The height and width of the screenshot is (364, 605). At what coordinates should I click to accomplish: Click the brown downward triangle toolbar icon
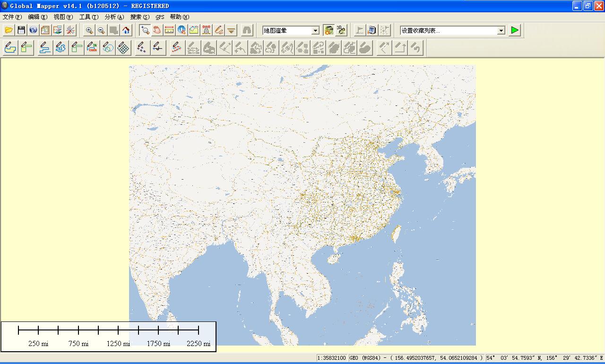point(231,30)
